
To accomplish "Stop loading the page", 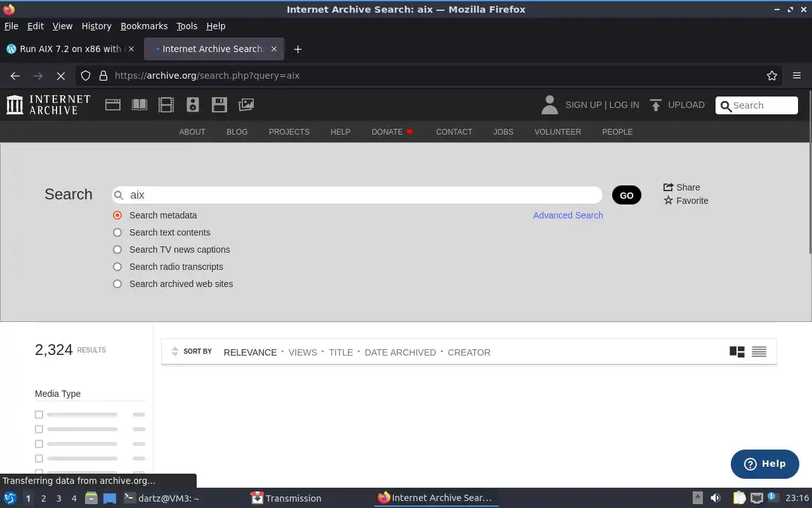I will pyautogui.click(x=61, y=76).
